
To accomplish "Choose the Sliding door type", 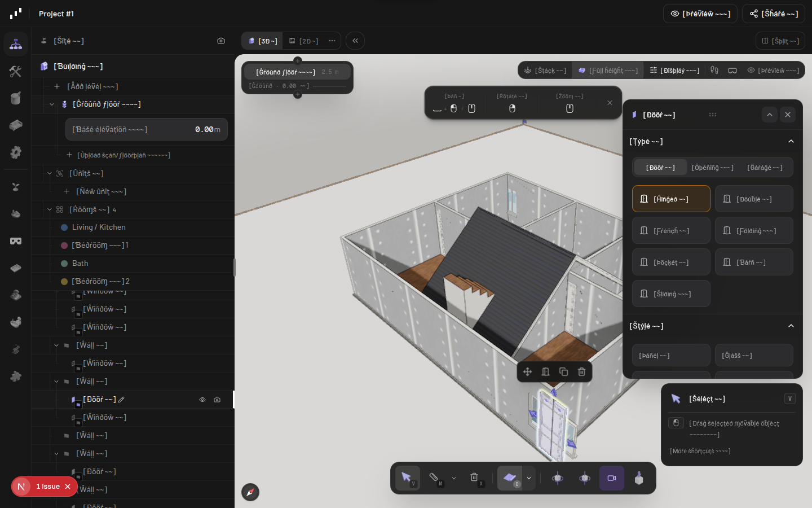I will click(671, 294).
